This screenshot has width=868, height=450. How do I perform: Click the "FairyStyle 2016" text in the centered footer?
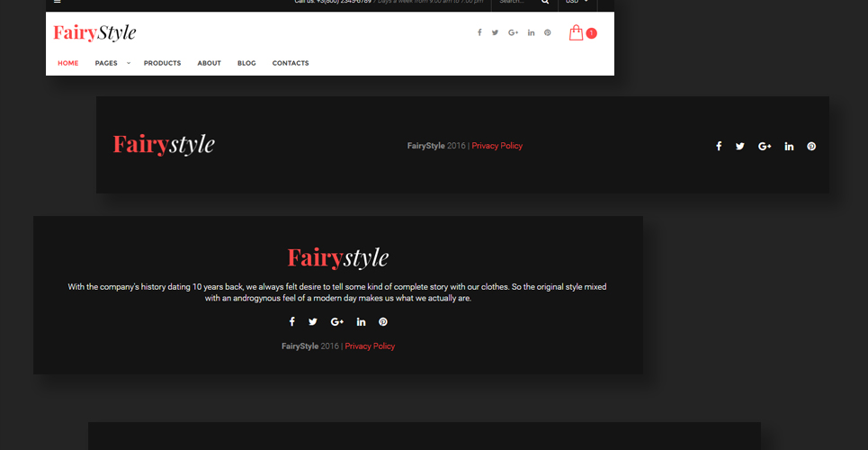(310, 346)
